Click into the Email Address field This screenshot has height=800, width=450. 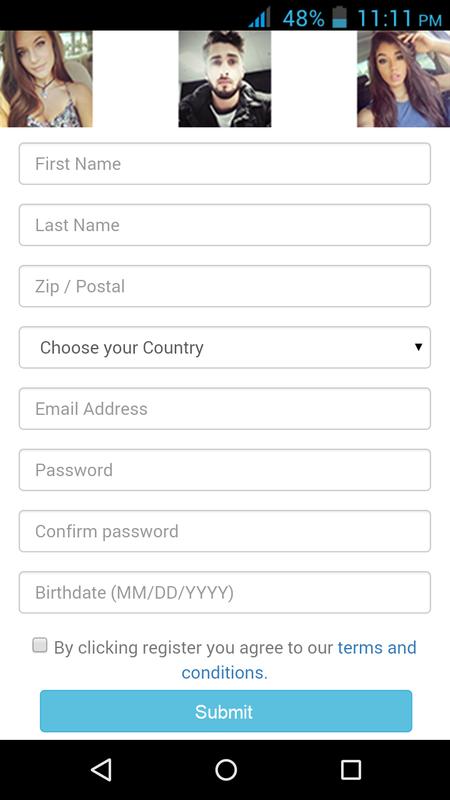[x=225, y=409]
